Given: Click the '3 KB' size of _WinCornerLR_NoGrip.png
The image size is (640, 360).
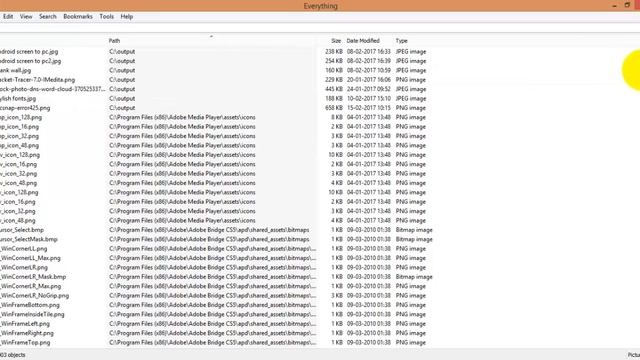Looking at the screenshot, I should 337,296.
